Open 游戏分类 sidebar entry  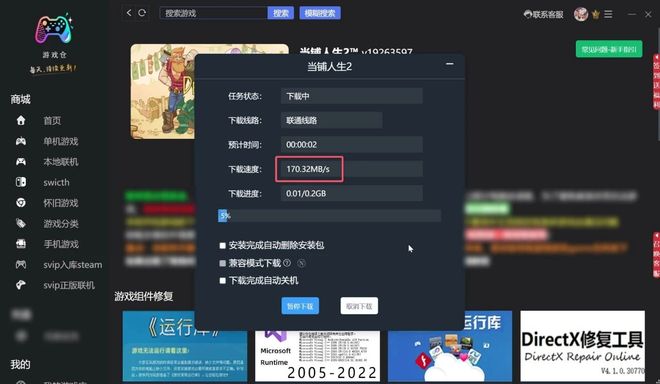coord(61,224)
